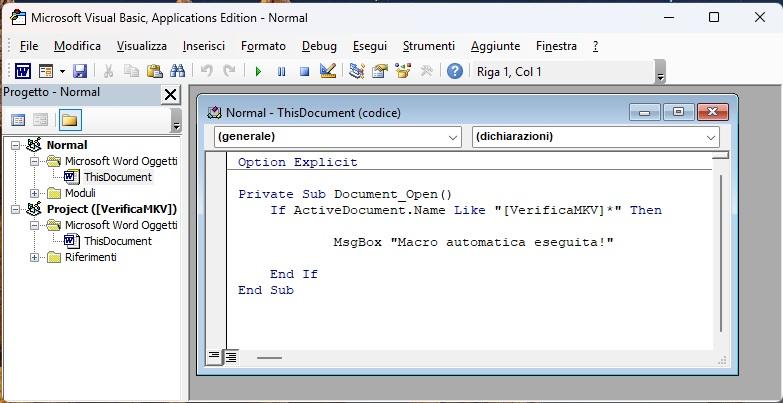Select the Project ([VerificaMKV]) tree item
Image resolution: width=783 pixels, height=403 pixels.
(112, 209)
